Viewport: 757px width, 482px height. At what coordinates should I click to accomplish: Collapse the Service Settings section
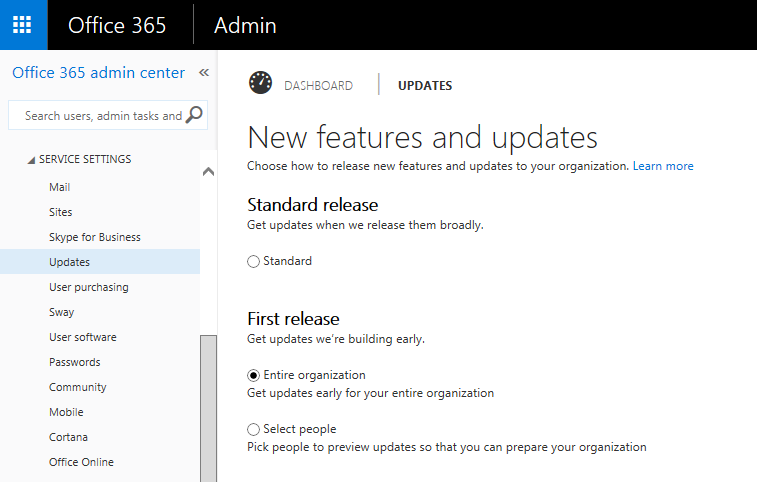[31, 160]
